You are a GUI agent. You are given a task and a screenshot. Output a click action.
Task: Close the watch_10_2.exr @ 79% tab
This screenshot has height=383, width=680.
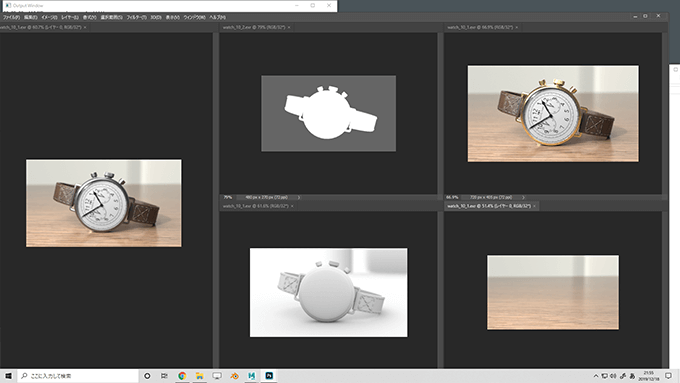point(289,27)
